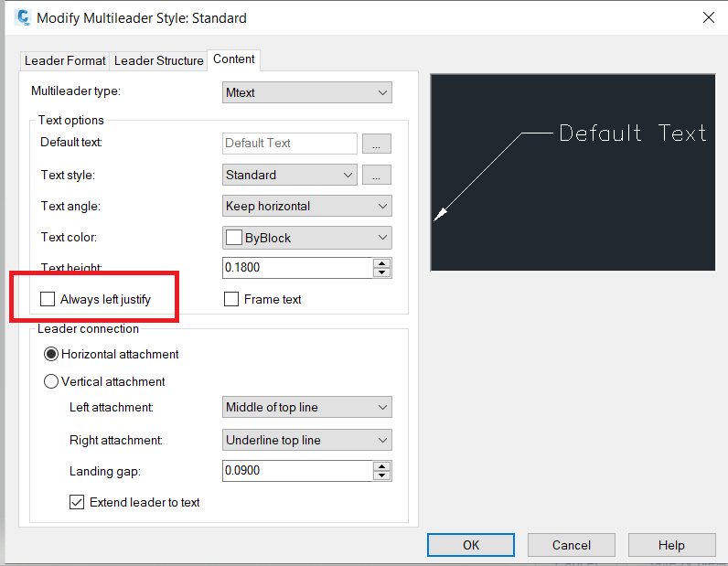This screenshot has width=728, height=566.
Task: Decrease Text height with down arrow
Action: pyautogui.click(x=381, y=272)
